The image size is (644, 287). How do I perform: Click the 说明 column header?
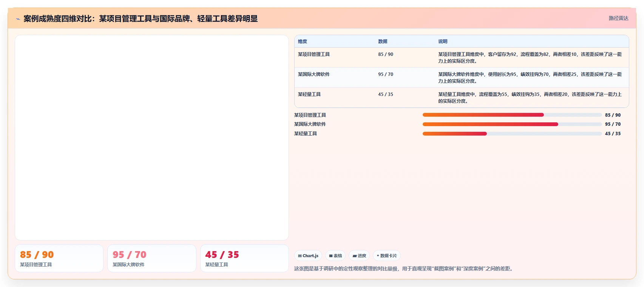[443, 42]
